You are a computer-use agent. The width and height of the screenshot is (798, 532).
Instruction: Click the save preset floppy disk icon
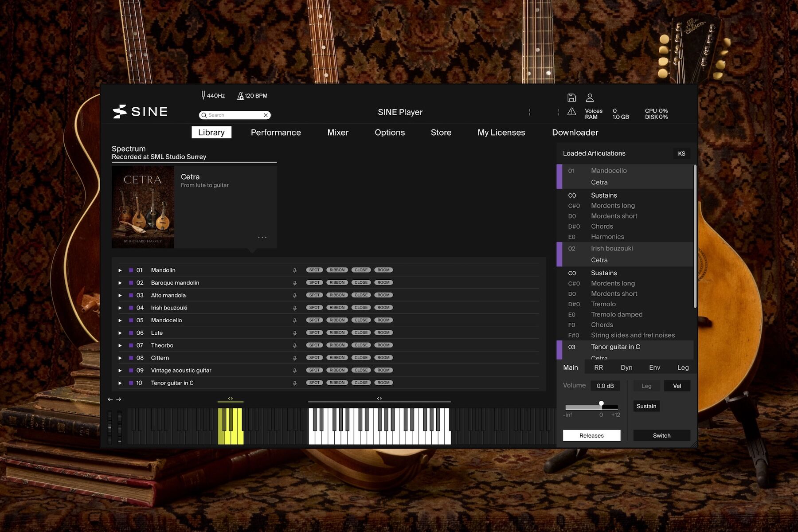point(571,98)
